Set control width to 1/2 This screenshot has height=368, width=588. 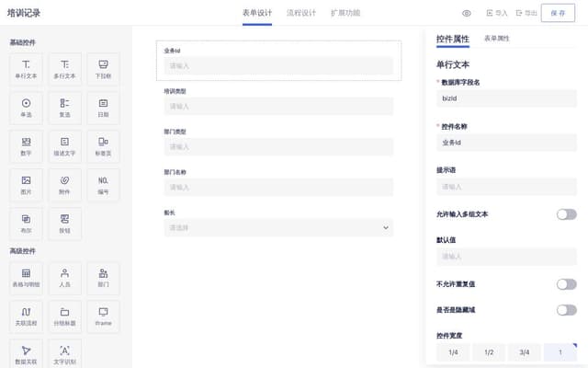coord(489,352)
